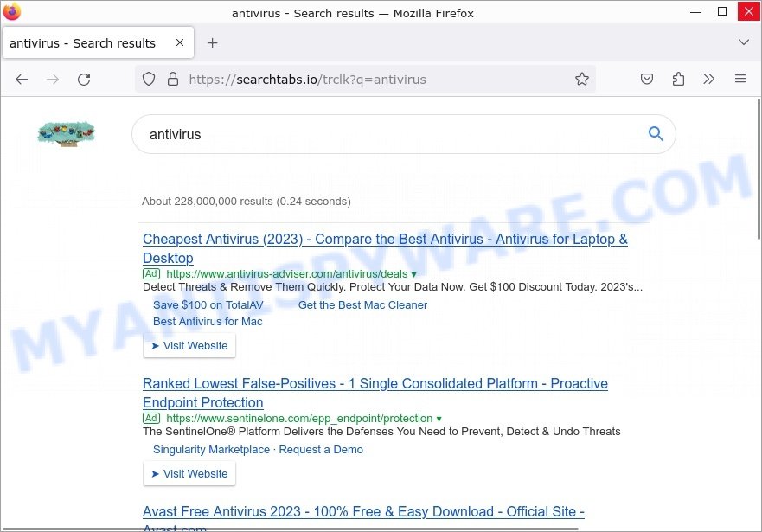Expand the arrow after the antivirus-adviser URL
Viewport: 762px width, 532px height.
tap(414, 274)
